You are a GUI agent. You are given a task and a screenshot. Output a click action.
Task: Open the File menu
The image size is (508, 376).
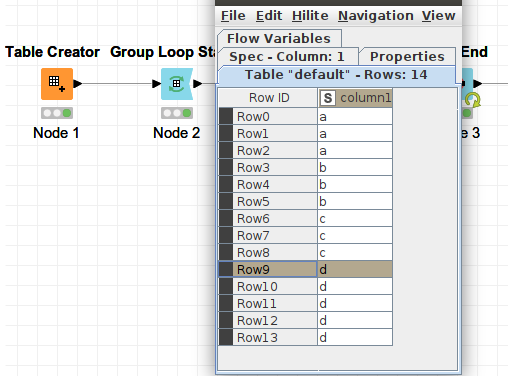click(233, 16)
